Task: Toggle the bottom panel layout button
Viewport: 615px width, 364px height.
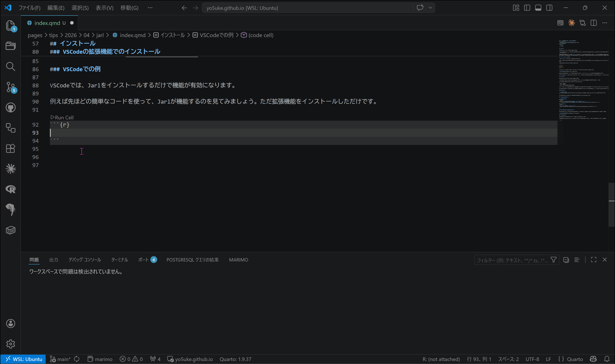Action: (x=538, y=8)
